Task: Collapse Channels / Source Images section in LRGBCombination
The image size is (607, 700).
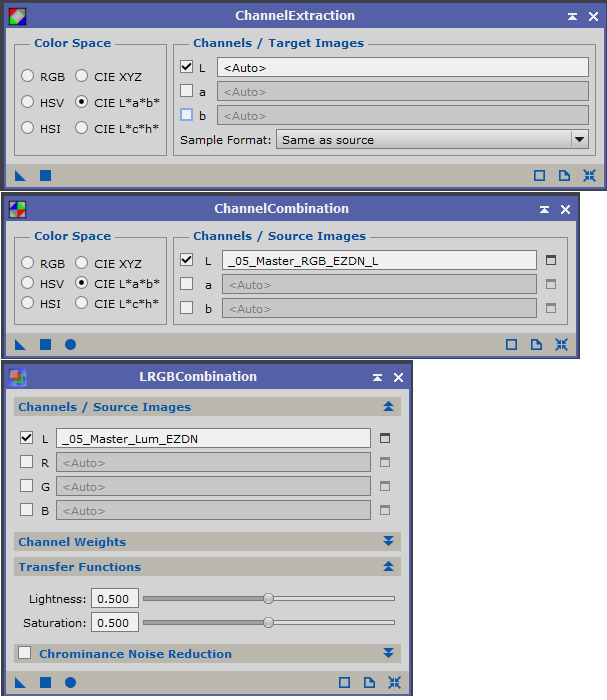Action: [x=388, y=407]
